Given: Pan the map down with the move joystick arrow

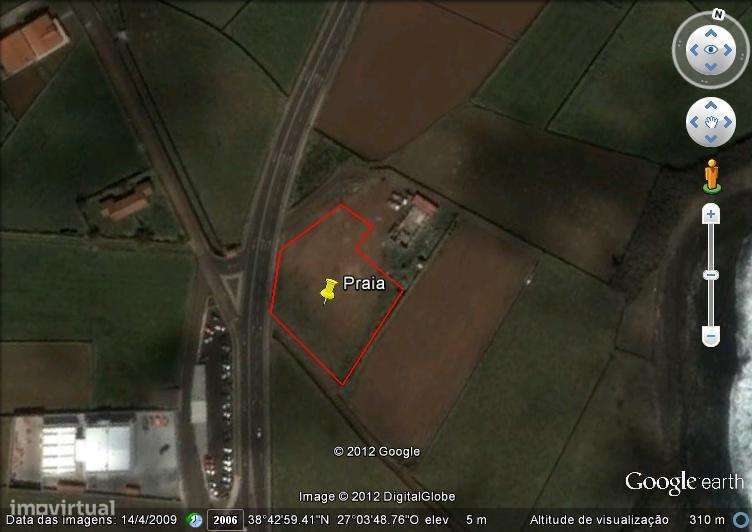Looking at the screenshot, I should [x=711, y=139].
